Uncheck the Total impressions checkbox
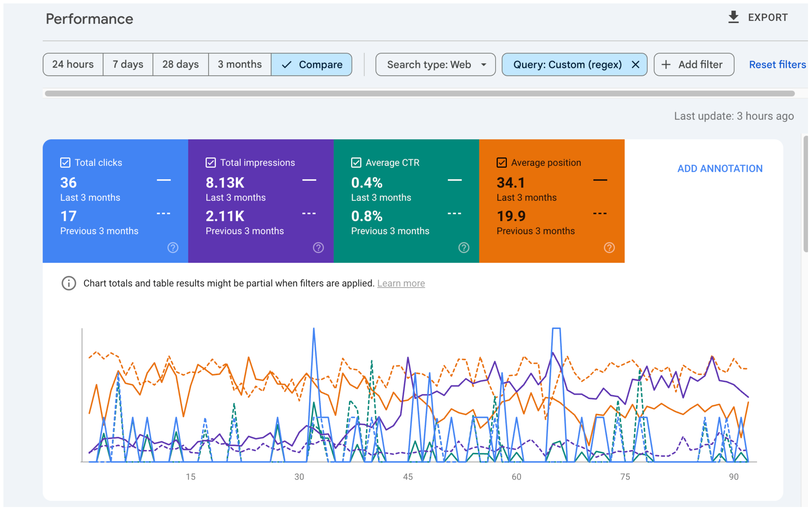Image resolution: width=812 pixels, height=511 pixels. (210, 163)
